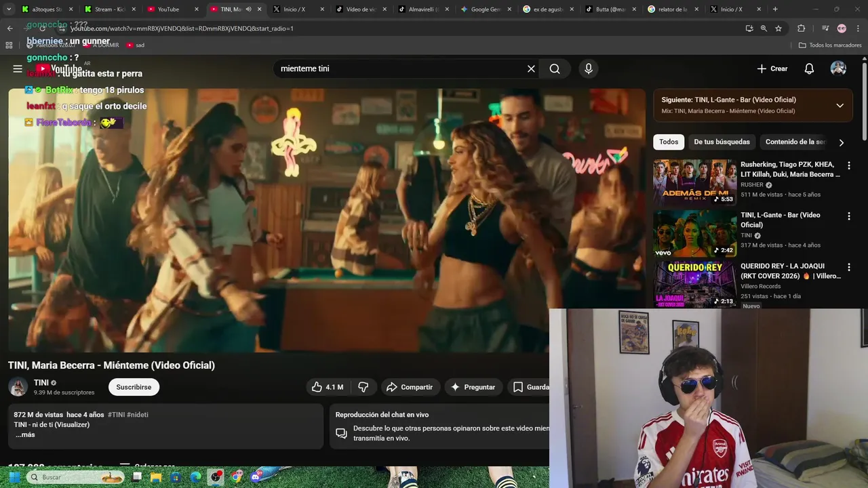This screenshot has width=868, height=488.
Task: Go back with the browser back arrow
Action: (x=9, y=28)
